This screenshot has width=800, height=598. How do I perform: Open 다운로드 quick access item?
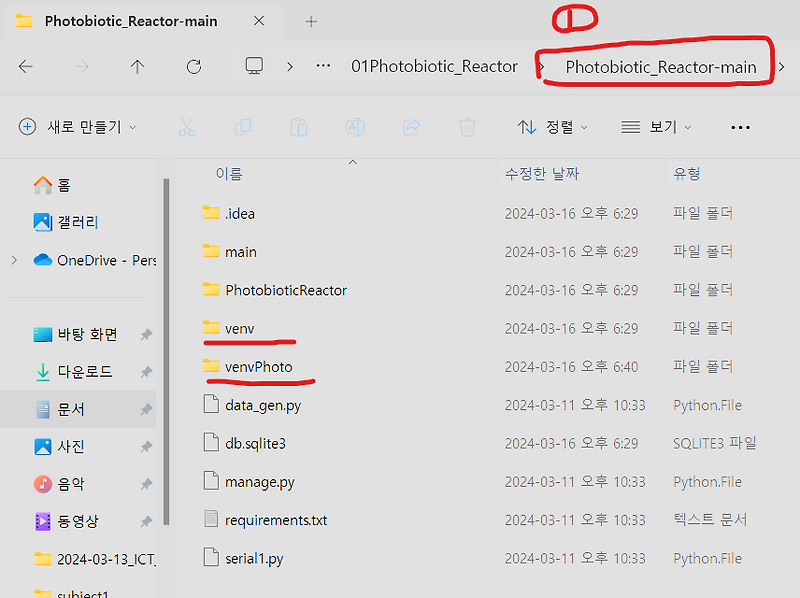click(73, 371)
